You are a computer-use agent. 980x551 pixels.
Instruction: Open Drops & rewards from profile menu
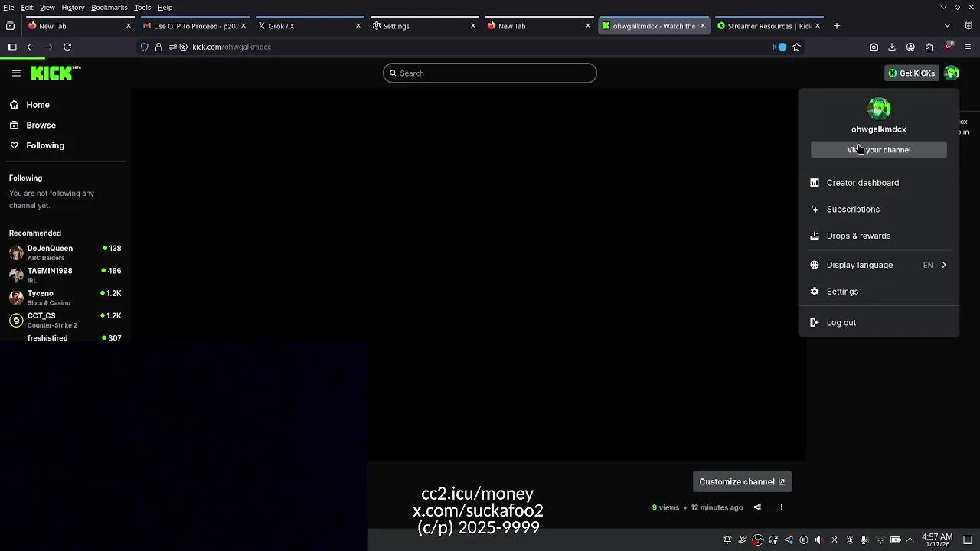point(879,236)
